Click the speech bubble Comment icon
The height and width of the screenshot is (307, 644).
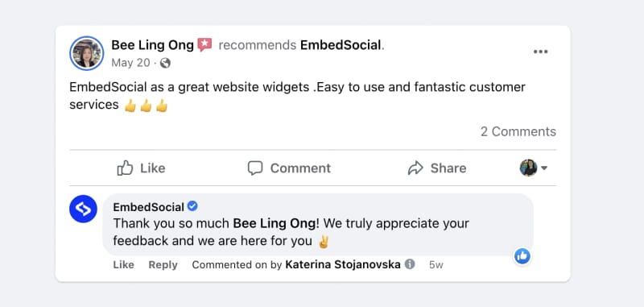pyautogui.click(x=255, y=168)
